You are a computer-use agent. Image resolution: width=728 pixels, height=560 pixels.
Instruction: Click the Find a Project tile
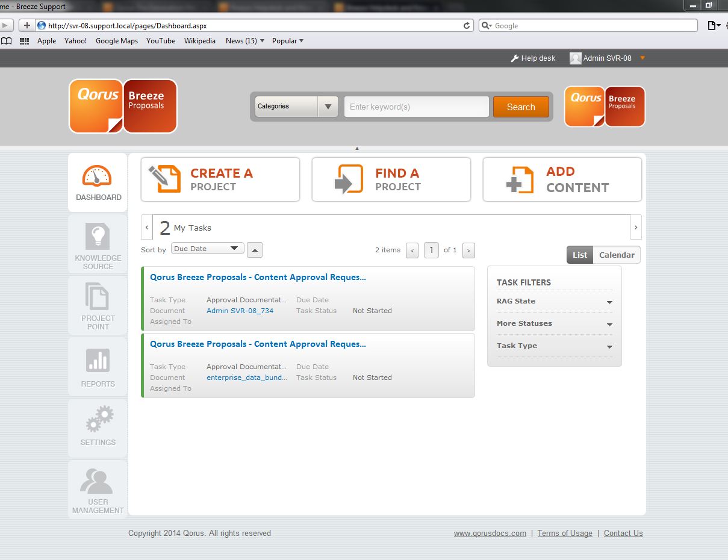(391, 179)
